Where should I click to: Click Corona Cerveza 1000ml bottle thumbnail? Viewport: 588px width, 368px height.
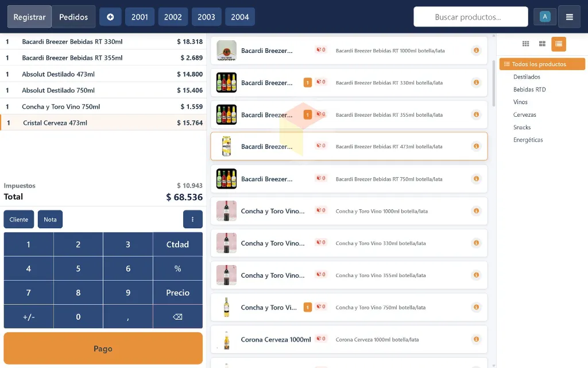226,339
